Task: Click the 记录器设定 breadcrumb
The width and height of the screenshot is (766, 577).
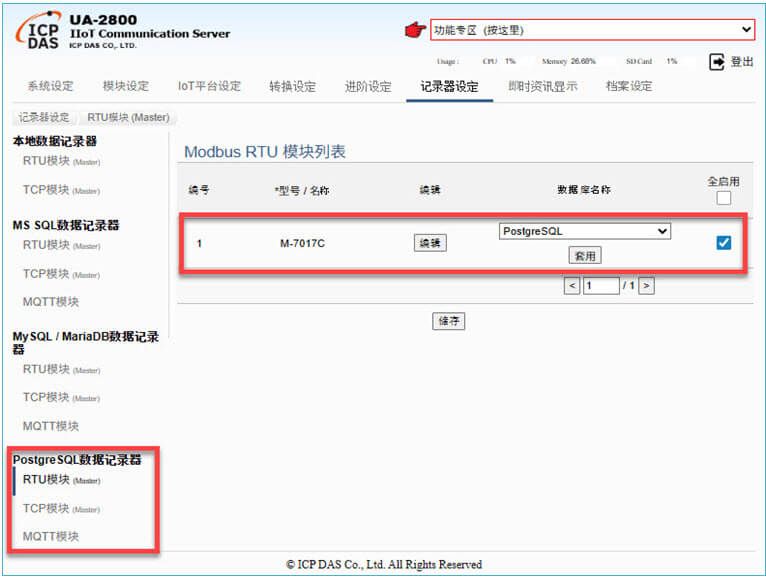Action: [44, 118]
